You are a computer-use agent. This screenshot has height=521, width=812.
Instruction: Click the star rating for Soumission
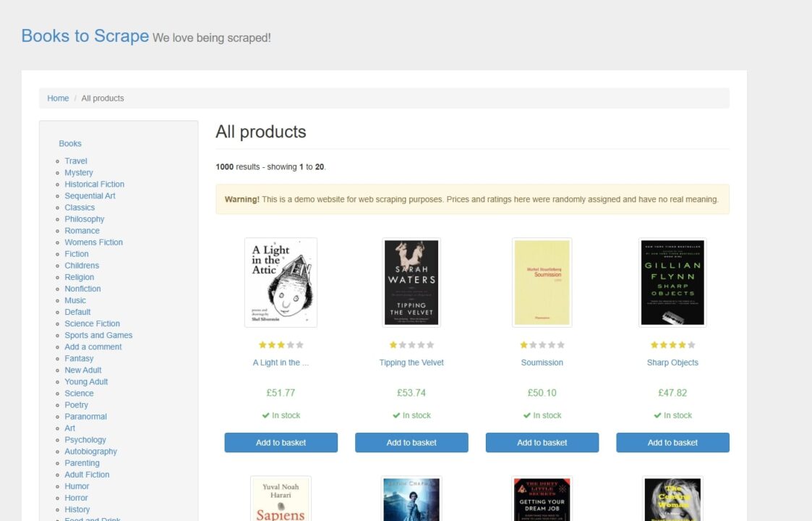point(542,344)
